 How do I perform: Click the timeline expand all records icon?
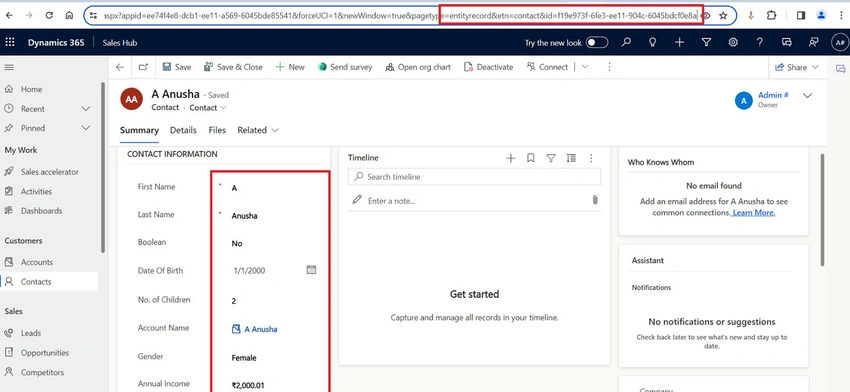coord(571,158)
